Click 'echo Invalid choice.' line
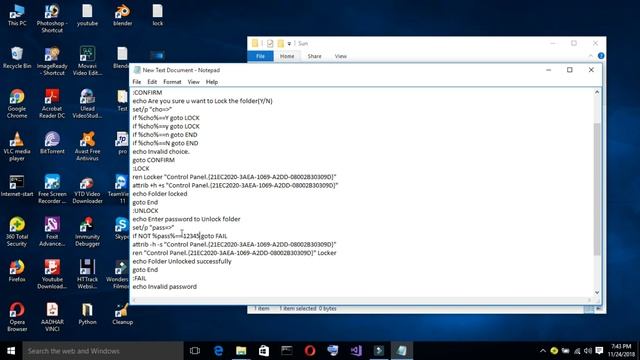The image size is (640, 360). click(161, 151)
